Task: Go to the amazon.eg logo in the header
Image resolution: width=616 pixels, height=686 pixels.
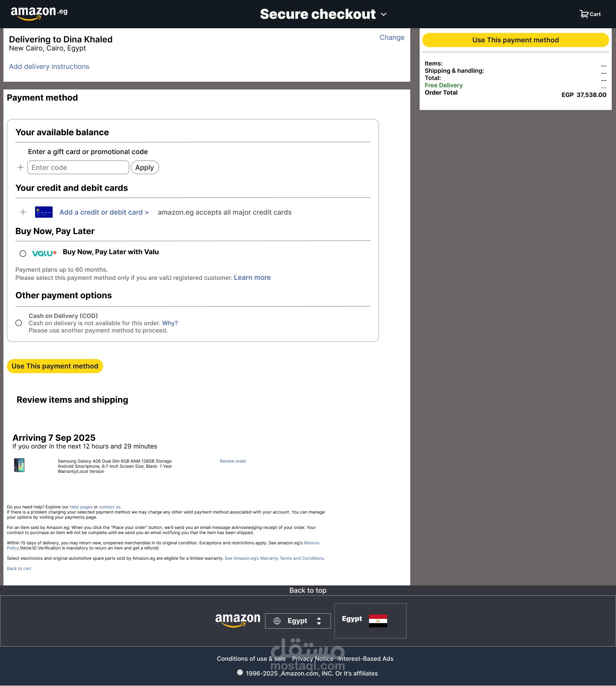Action: click(x=39, y=13)
